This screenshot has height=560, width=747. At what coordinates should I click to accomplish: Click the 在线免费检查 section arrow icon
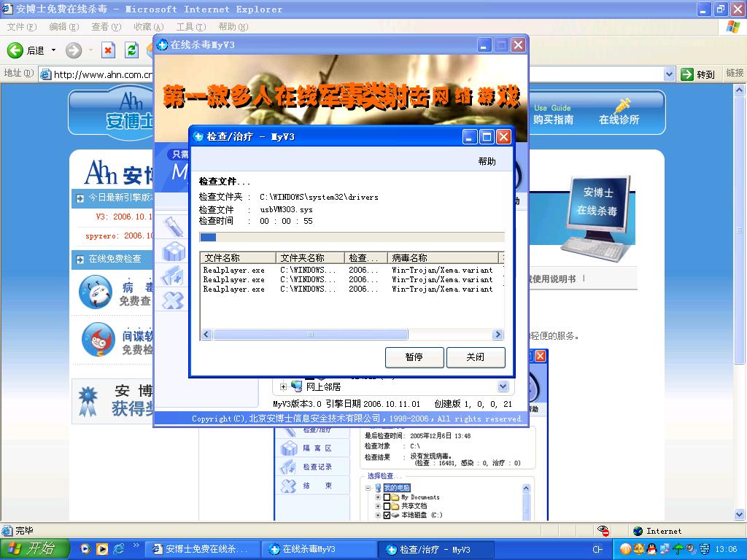80,260
